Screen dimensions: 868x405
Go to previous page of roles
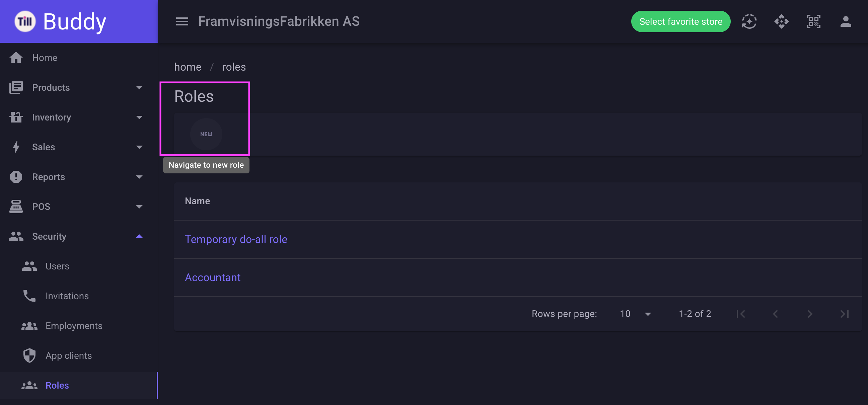(x=775, y=314)
